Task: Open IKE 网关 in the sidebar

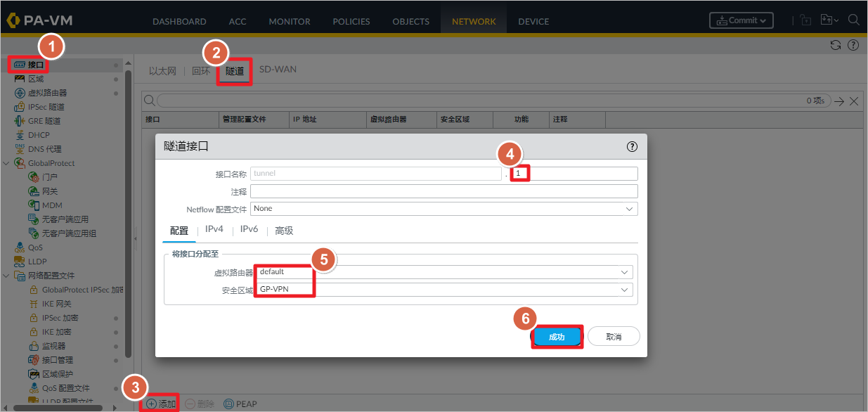Action: coord(56,304)
